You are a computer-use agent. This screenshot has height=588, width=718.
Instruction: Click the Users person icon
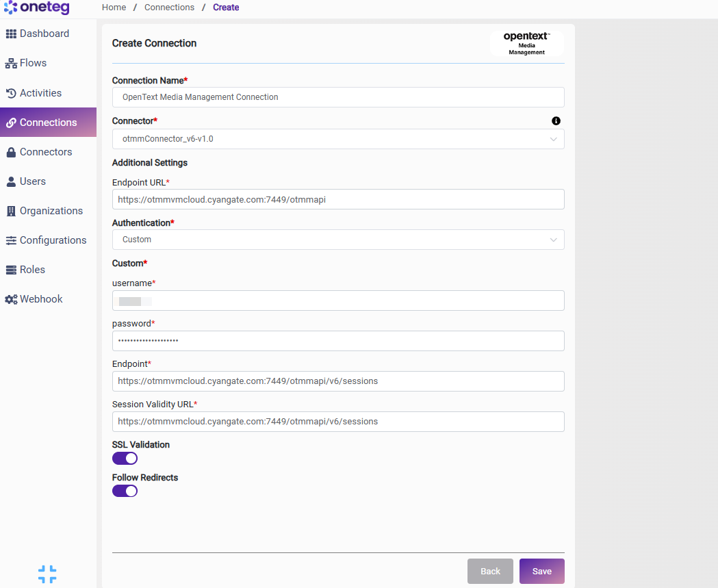11,182
